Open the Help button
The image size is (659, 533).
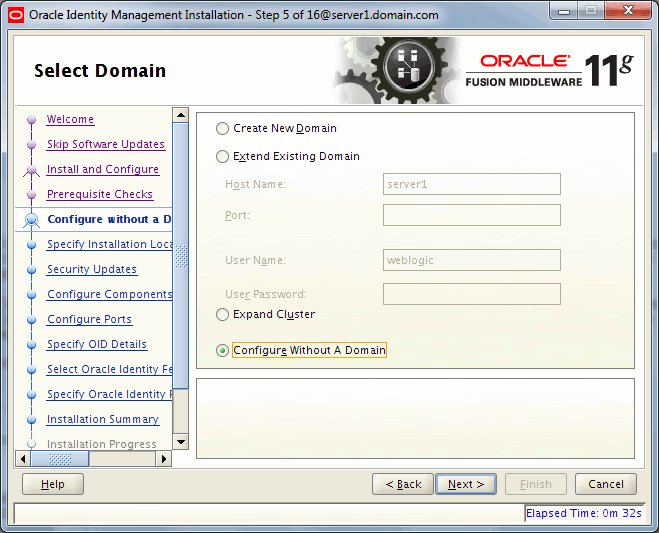tap(53, 484)
